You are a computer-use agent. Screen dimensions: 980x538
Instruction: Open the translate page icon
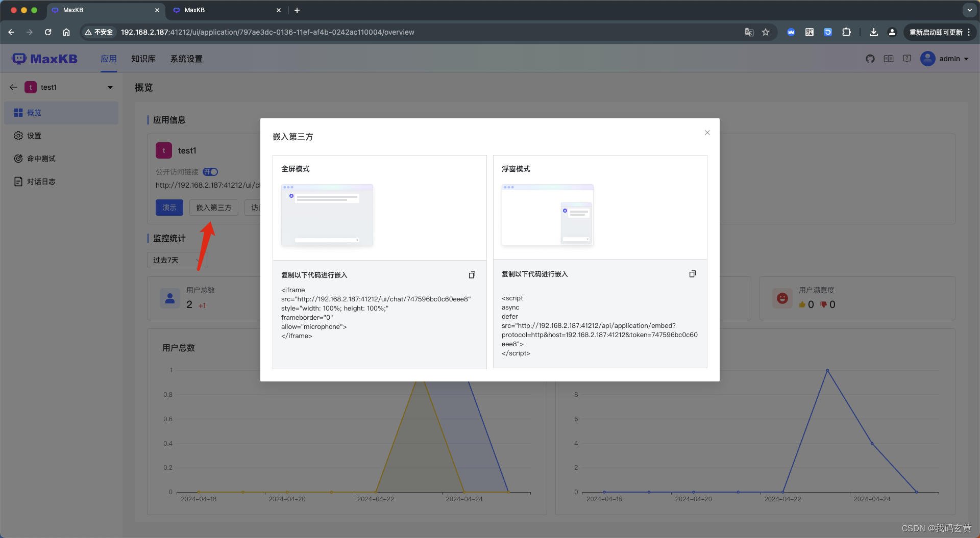(749, 32)
